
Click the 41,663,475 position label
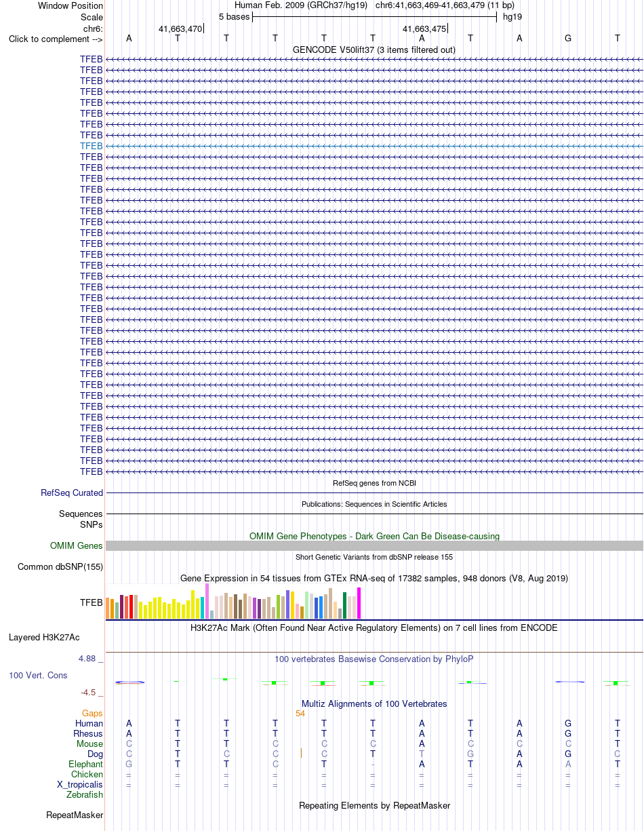424,29
